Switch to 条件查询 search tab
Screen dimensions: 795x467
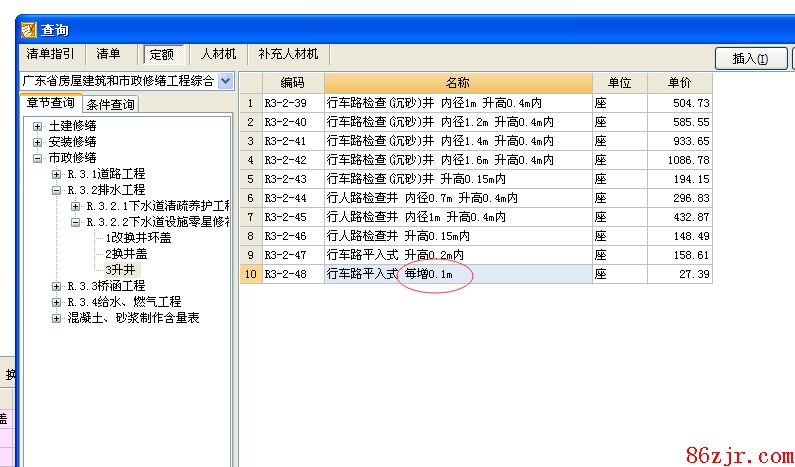click(x=111, y=104)
